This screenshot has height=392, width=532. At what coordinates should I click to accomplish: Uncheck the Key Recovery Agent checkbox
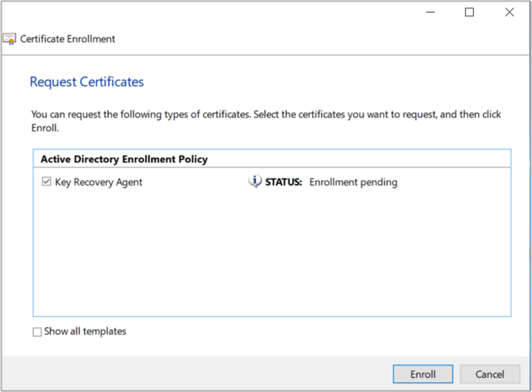[x=47, y=182]
